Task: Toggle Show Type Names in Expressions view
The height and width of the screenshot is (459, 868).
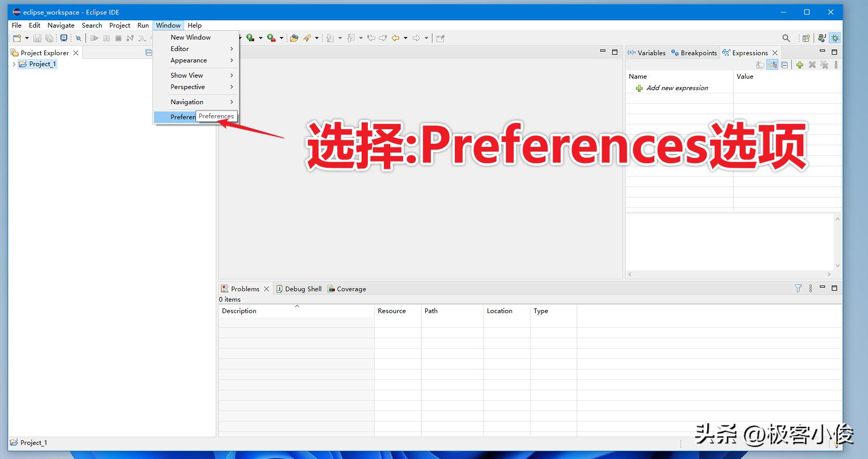Action: coord(760,65)
